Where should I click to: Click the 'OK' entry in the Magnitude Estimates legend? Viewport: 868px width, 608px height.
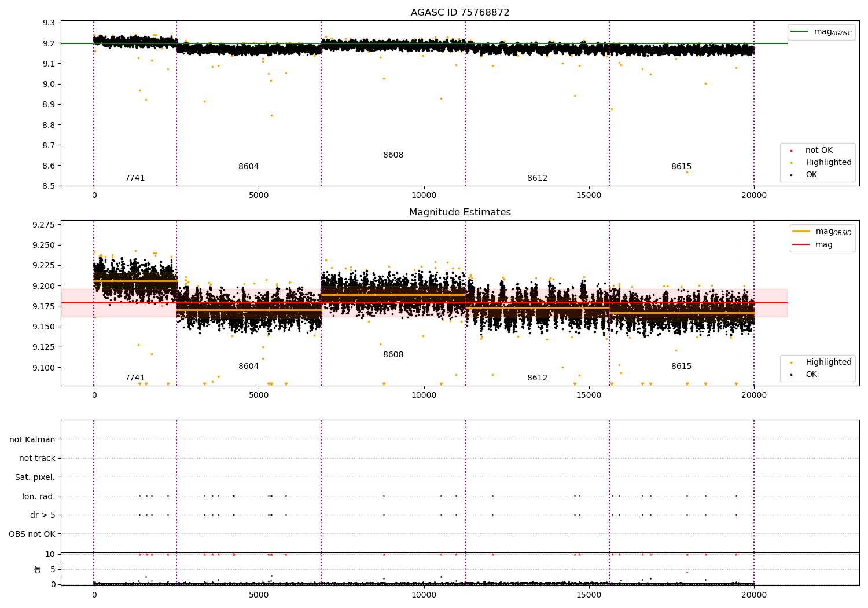tap(811, 375)
